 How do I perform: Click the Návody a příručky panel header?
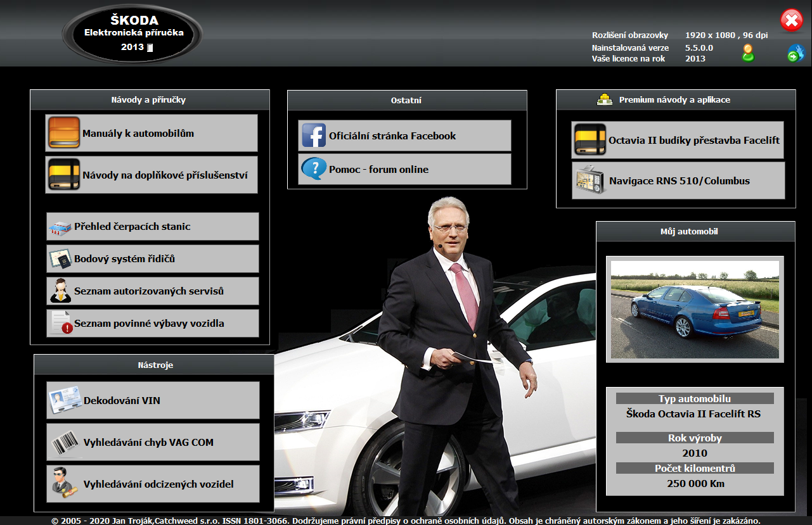coord(150,100)
